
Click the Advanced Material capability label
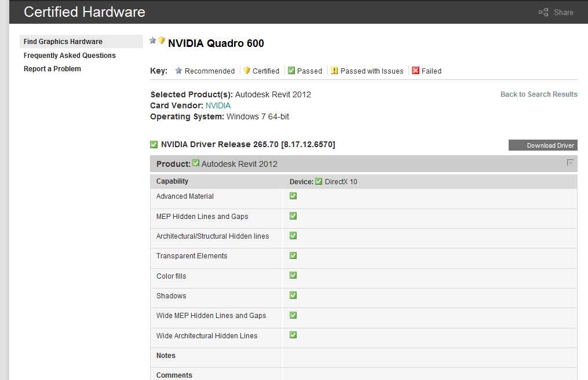[x=185, y=196]
